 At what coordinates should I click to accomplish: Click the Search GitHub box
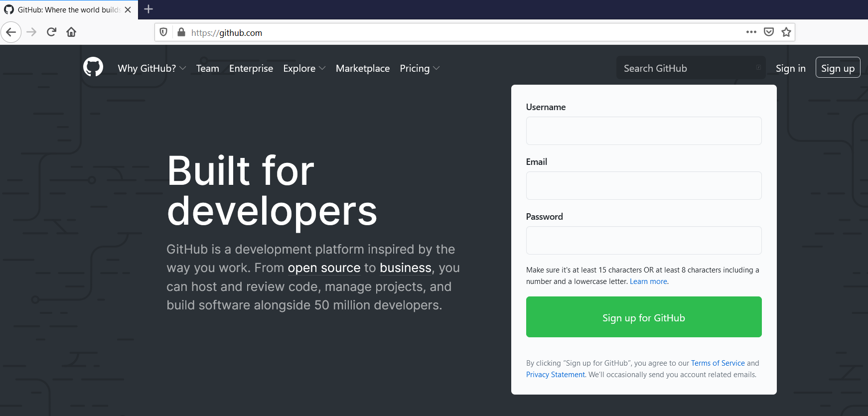691,68
